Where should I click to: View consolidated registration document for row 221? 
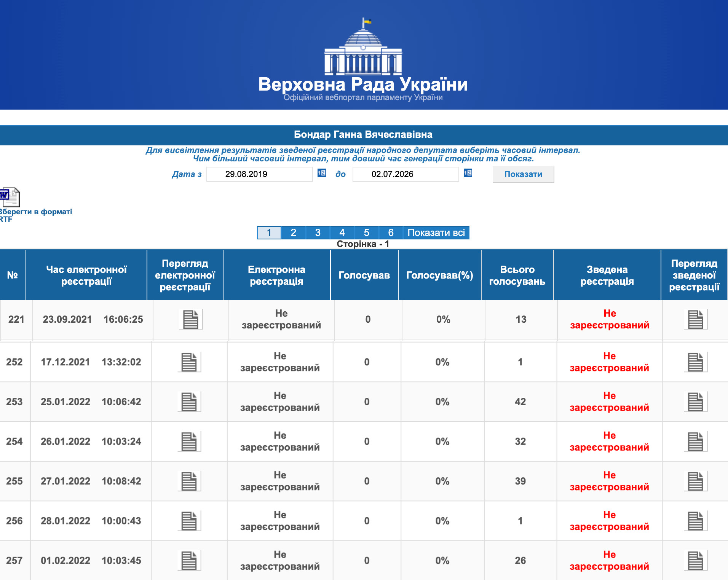696,319
